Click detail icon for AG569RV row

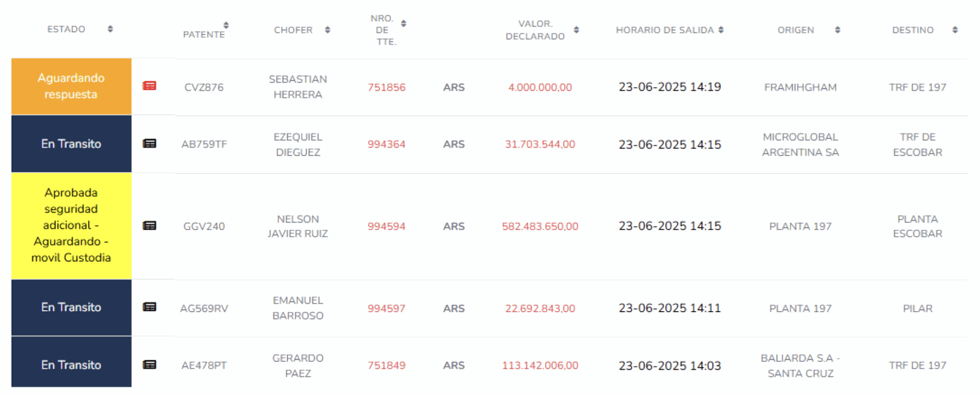click(149, 307)
